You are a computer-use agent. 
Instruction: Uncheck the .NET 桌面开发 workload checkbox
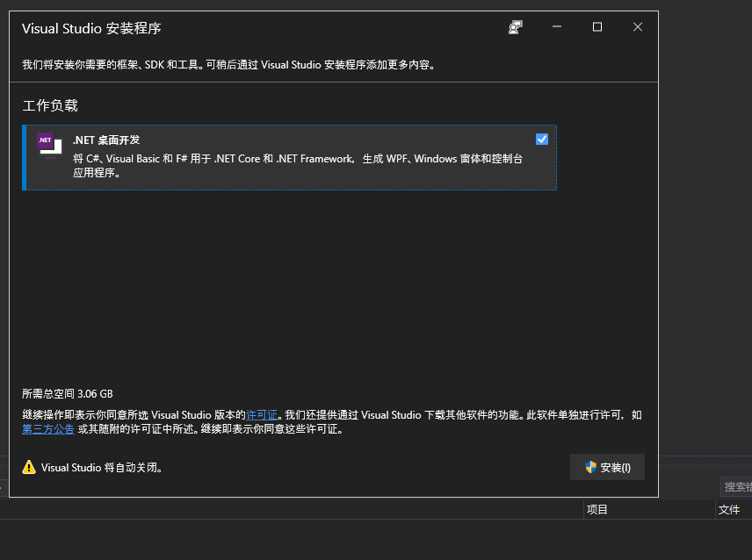tap(541, 140)
